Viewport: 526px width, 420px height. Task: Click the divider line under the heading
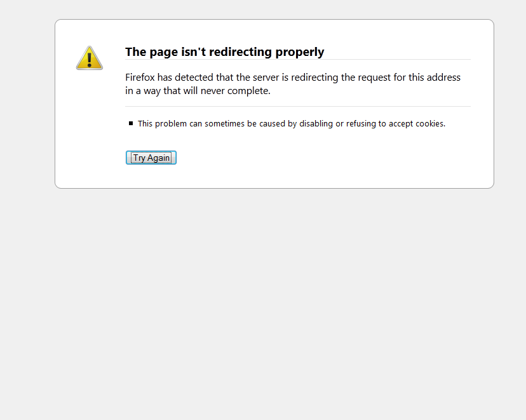tap(298, 60)
